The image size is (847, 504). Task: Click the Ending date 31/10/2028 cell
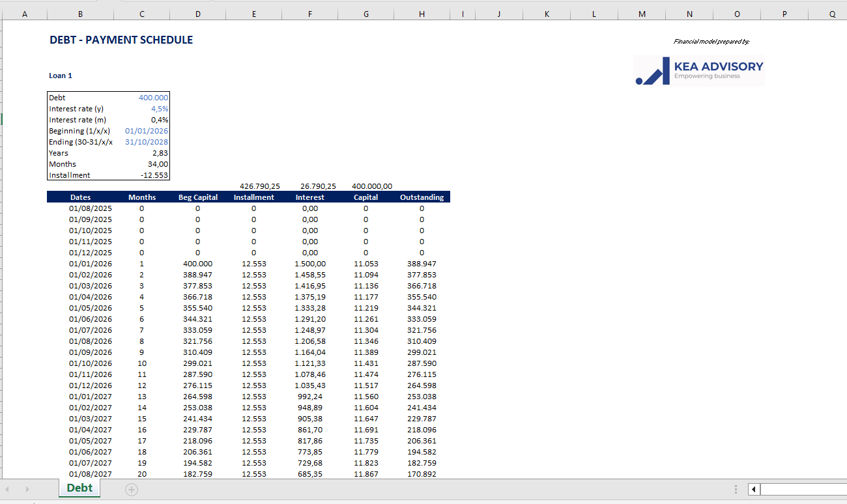pyautogui.click(x=147, y=142)
